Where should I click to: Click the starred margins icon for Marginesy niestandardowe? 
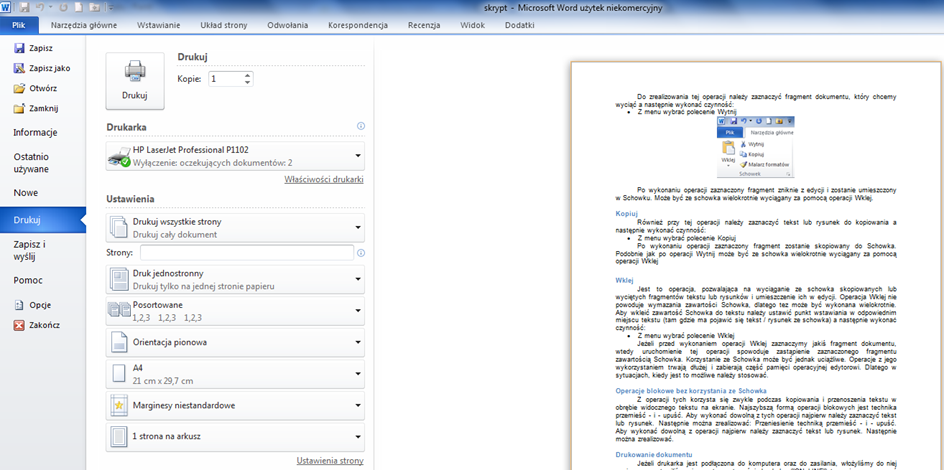click(x=118, y=406)
